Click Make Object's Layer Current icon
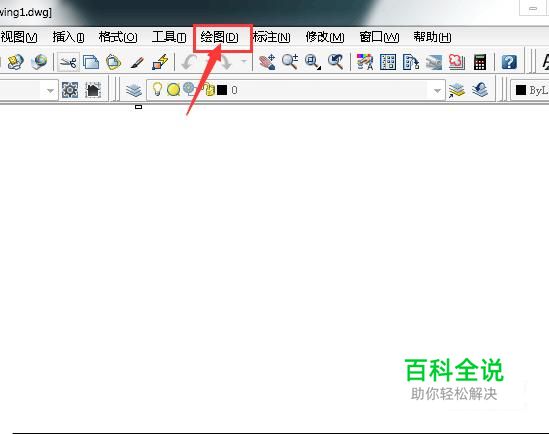 457,90
